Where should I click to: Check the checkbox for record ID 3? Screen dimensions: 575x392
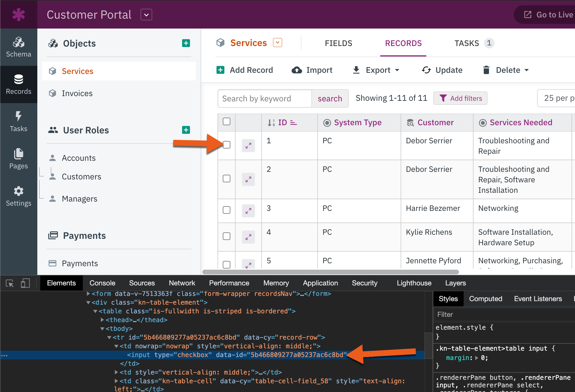point(226,210)
